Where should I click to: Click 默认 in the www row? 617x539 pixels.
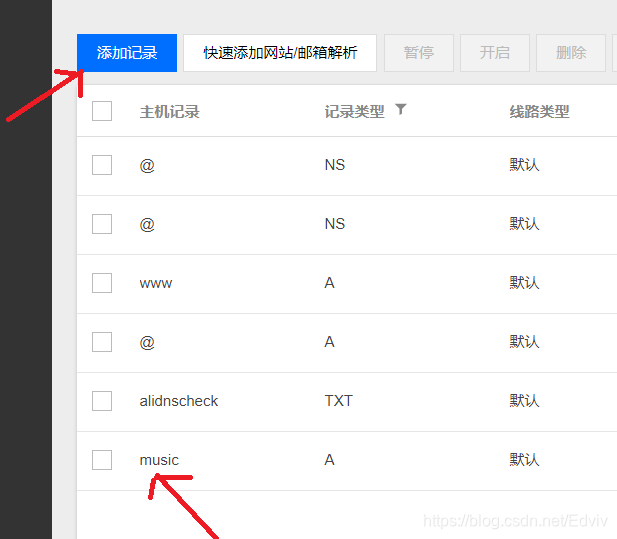click(524, 283)
